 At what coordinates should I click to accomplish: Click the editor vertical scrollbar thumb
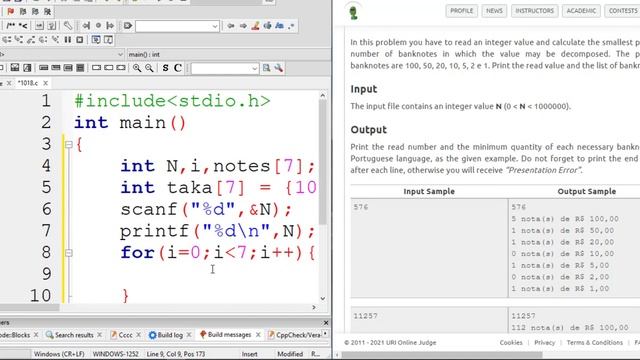(x=322, y=162)
